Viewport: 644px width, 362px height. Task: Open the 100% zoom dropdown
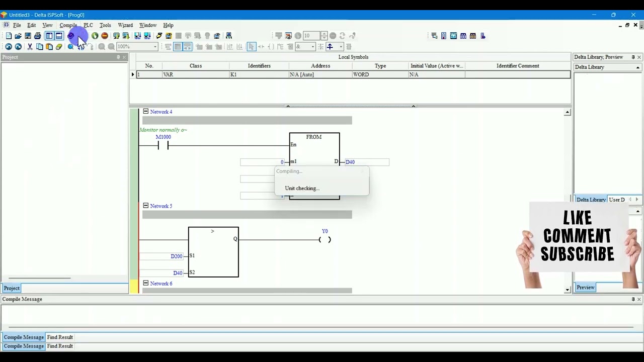click(155, 47)
